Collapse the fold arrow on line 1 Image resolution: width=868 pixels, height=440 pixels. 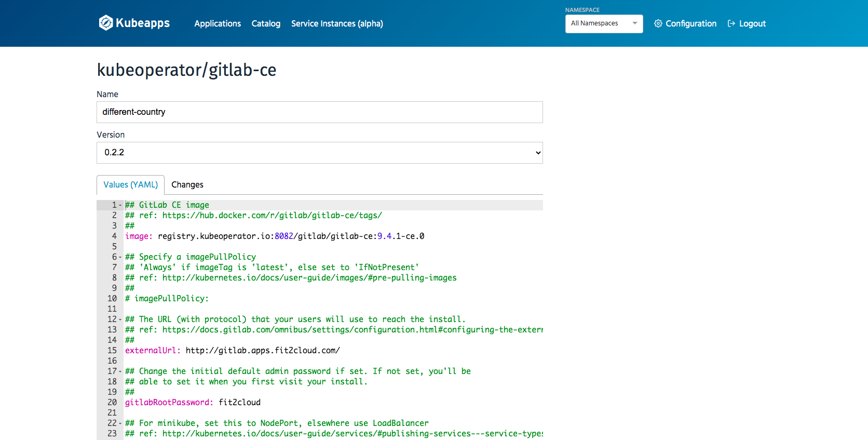pyautogui.click(x=120, y=205)
